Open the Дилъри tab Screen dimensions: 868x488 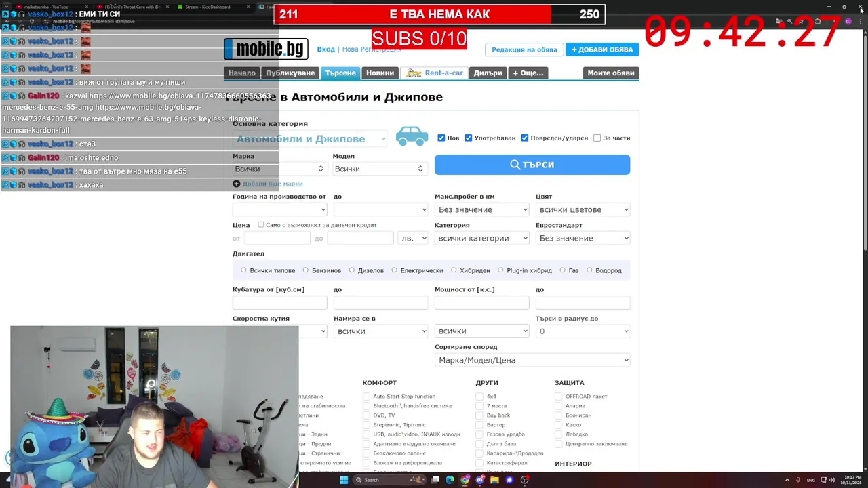(x=488, y=73)
